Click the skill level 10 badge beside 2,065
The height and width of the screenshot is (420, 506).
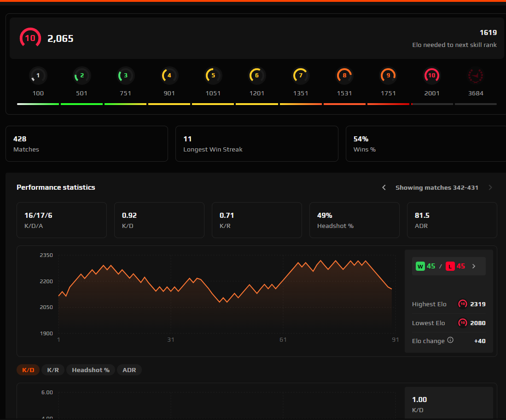click(x=30, y=38)
